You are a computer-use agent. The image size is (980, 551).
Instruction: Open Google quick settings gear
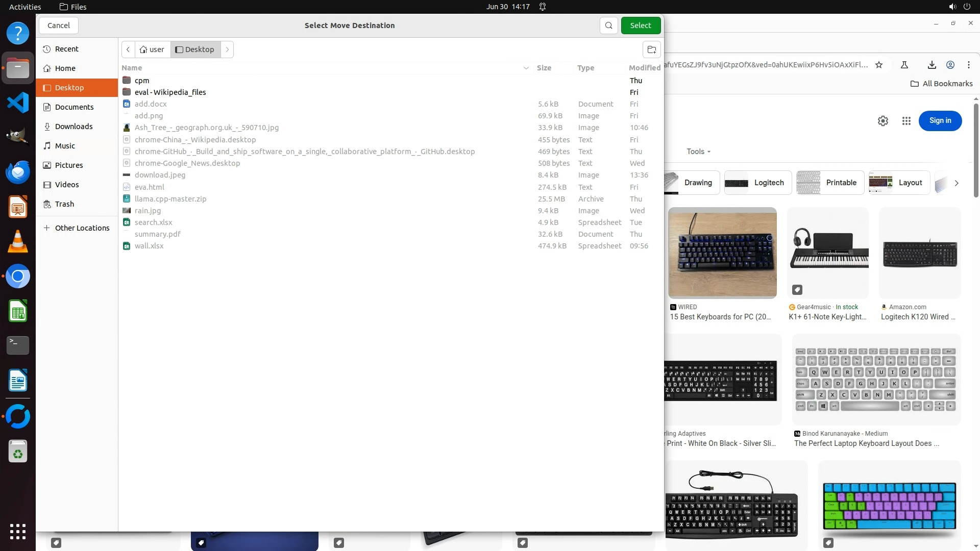[883, 121]
